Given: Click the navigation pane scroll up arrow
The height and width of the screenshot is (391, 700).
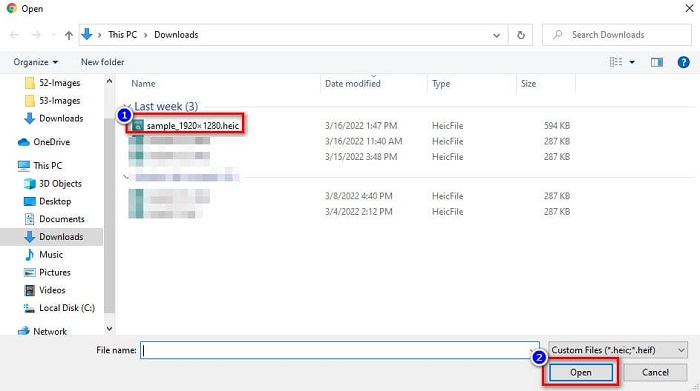Looking at the screenshot, I should [x=109, y=81].
